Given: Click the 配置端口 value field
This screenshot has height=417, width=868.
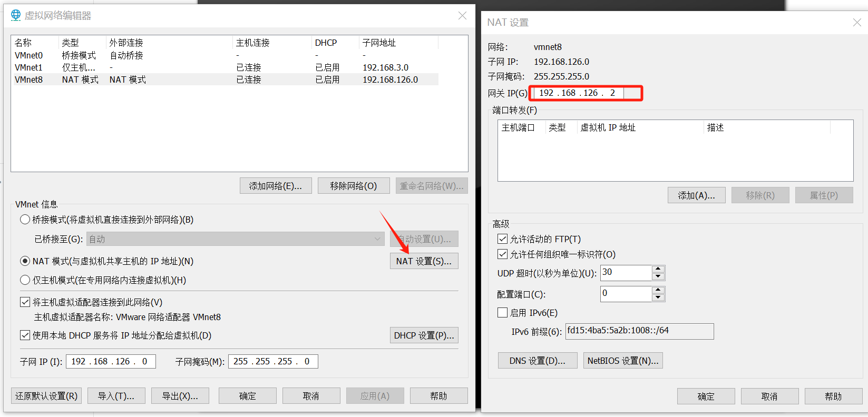Looking at the screenshot, I should click(626, 294).
